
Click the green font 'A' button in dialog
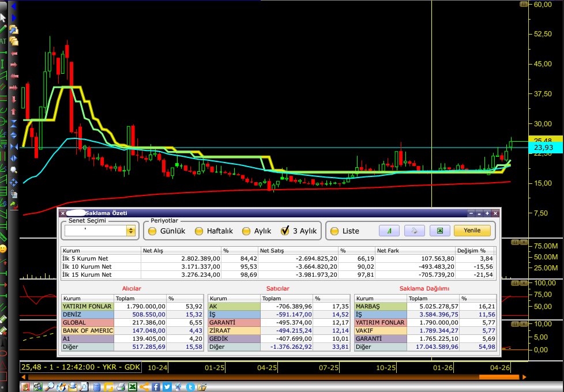[x=389, y=231]
